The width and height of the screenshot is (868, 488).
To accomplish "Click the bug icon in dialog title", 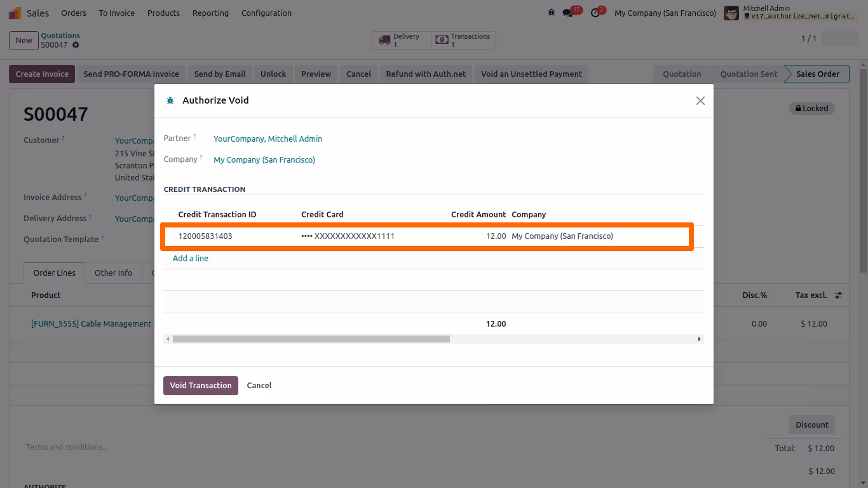I will pyautogui.click(x=170, y=100).
